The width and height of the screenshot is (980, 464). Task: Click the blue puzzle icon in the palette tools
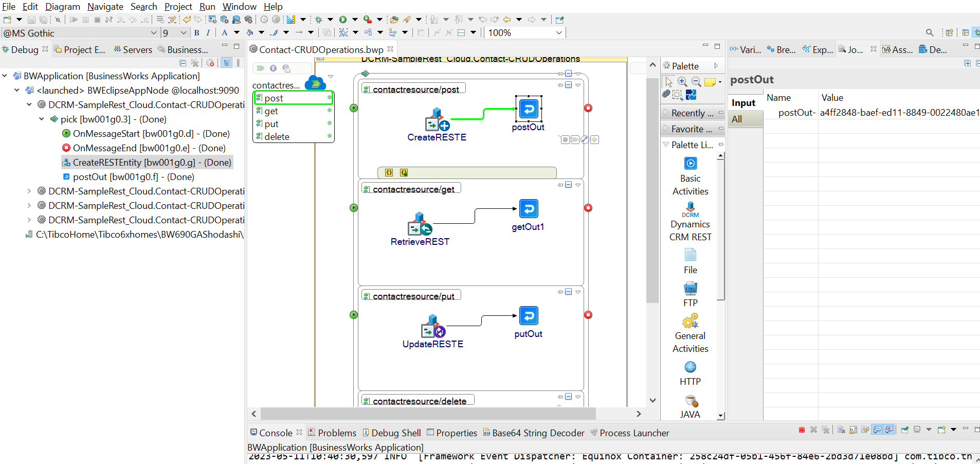click(x=691, y=95)
